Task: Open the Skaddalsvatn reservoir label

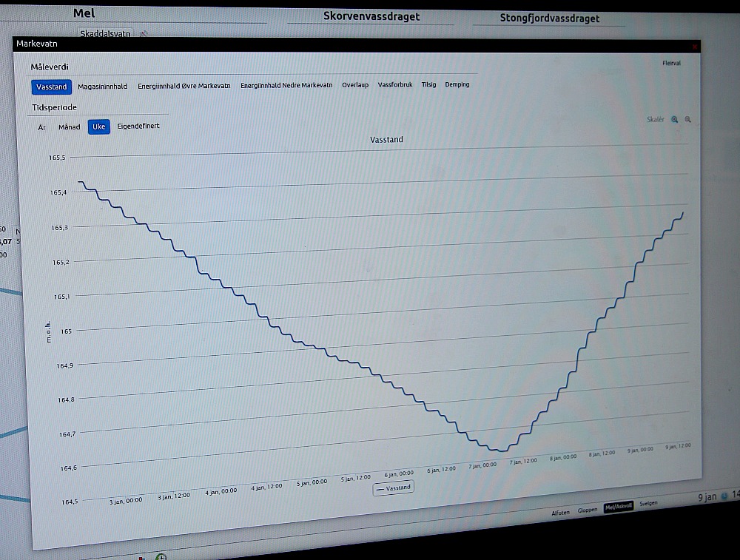Action: [x=105, y=34]
